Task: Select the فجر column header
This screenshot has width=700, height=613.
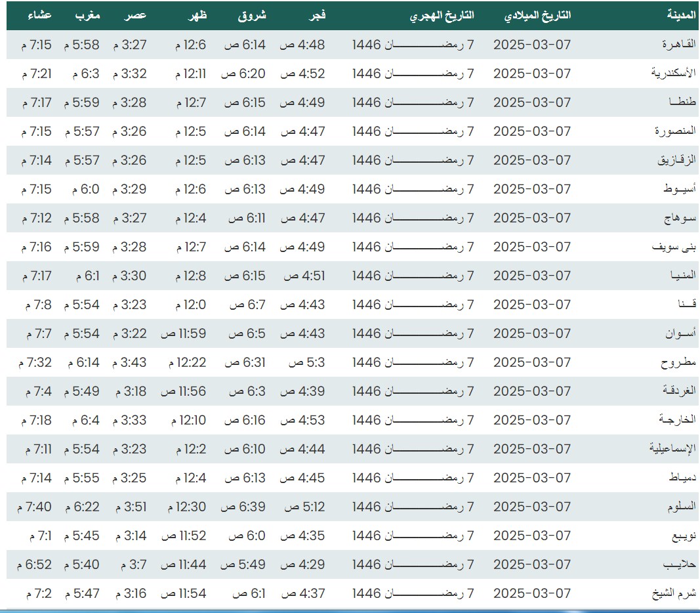Action: 318,15
